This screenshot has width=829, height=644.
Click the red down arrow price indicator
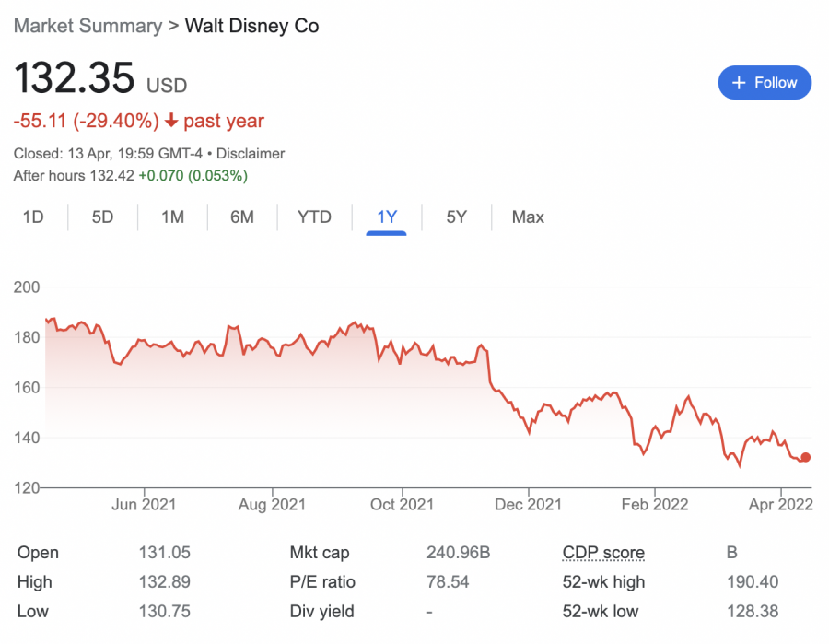pos(170,121)
